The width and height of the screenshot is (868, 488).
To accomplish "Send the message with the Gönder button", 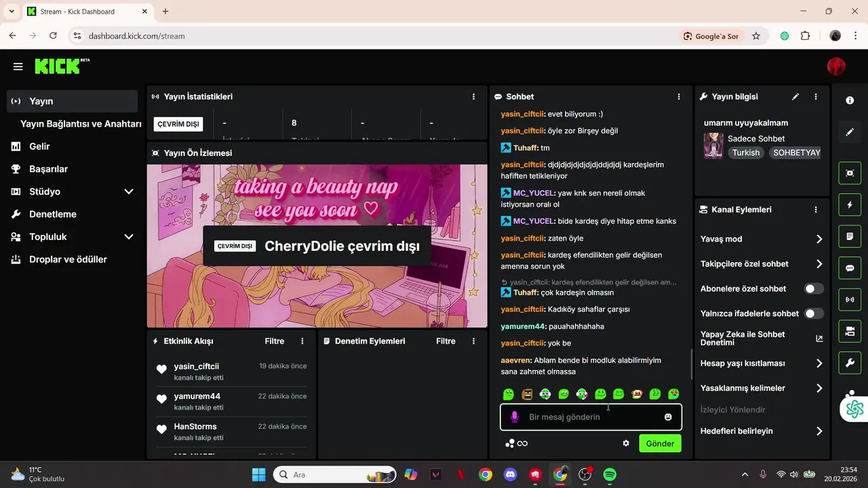I will pyautogui.click(x=660, y=443).
